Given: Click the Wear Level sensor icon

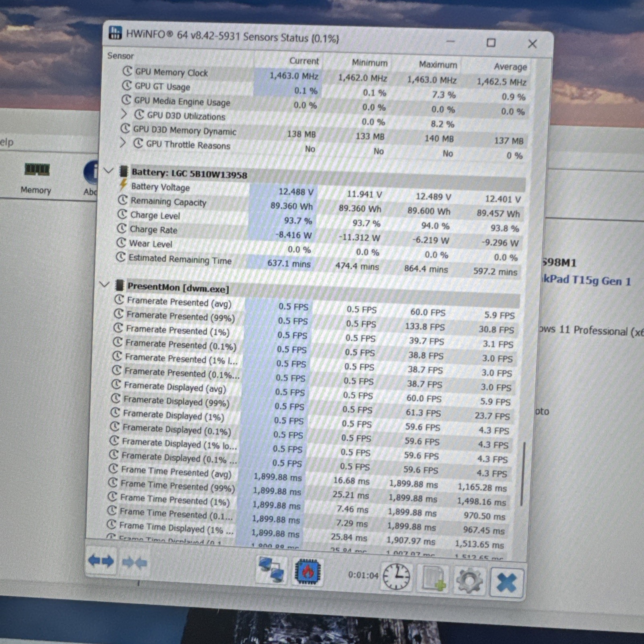Looking at the screenshot, I should [121, 243].
